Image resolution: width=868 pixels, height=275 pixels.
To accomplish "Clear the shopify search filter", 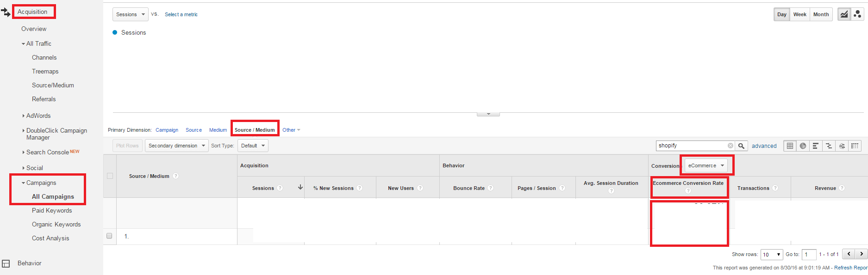I will 731,146.
